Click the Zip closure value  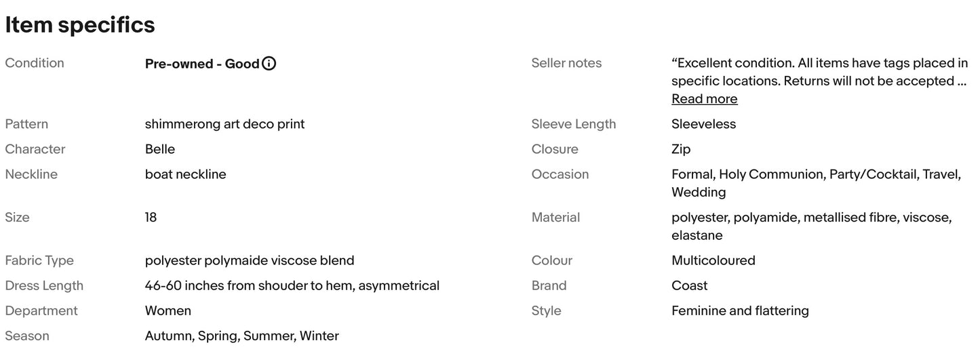pyautogui.click(x=681, y=149)
